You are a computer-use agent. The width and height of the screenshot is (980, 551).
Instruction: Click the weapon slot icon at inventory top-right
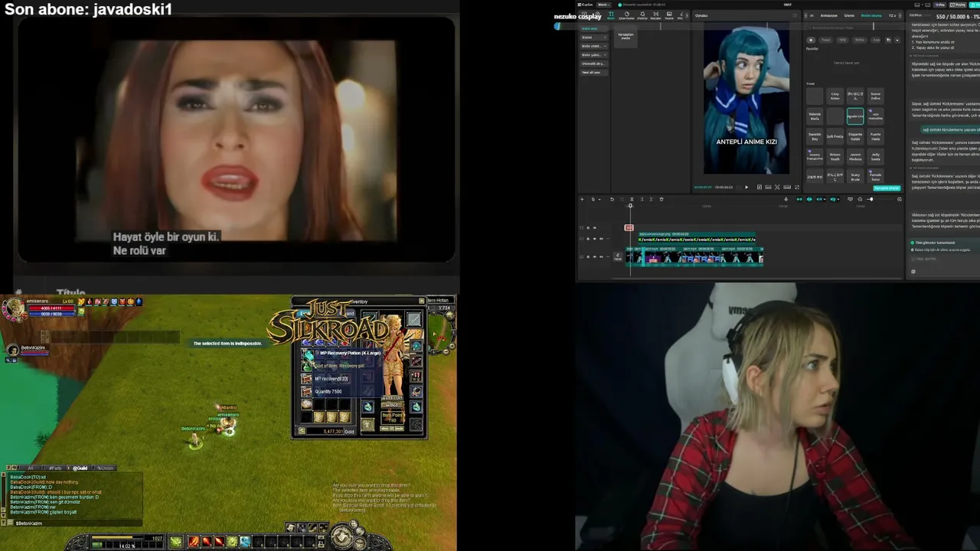tap(414, 318)
